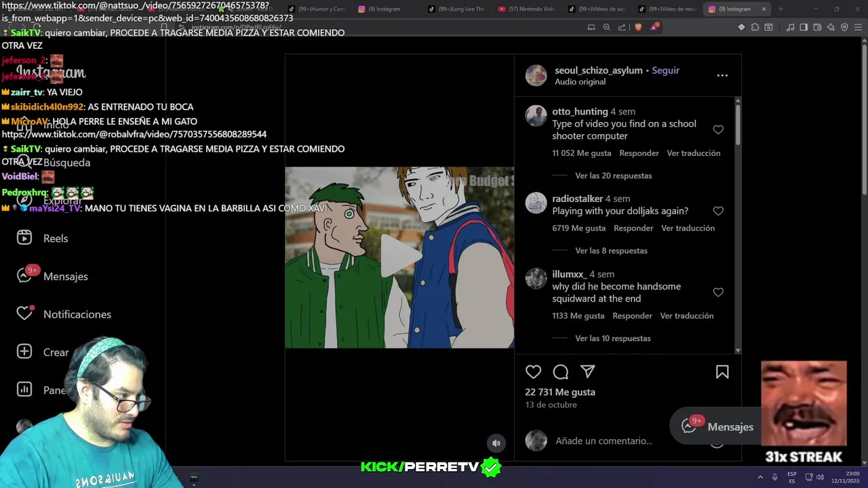The height and width of the screenshot is (488, 868).
Task: Open the post's three-dot options menu
Action: click(722, 75)
